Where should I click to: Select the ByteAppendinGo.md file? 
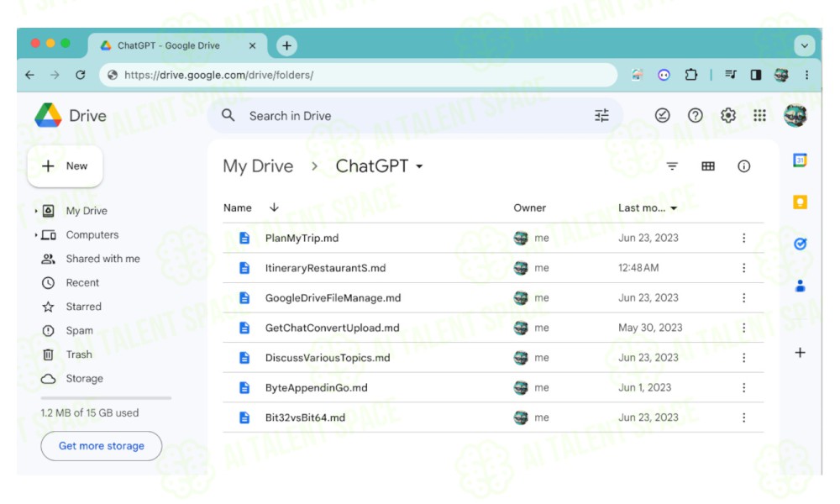click(493, 388)
